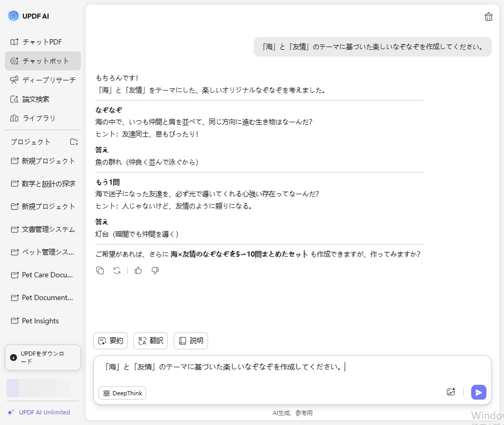The width and height of the screenshot is (504, 425).
Task: Click the folder icon next to Pet Insights
Action: click(15, 321)
